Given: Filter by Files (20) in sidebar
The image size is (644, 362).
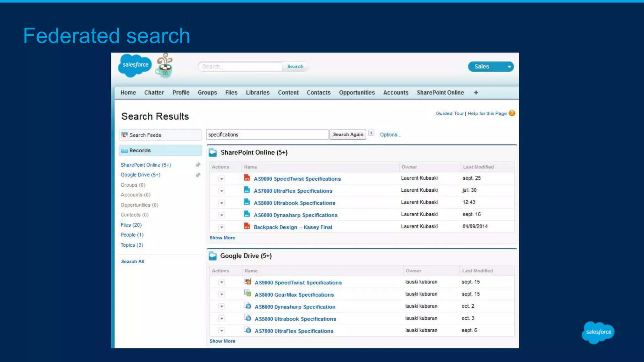Looking at the screenshot, I should [x=131, y=225].
